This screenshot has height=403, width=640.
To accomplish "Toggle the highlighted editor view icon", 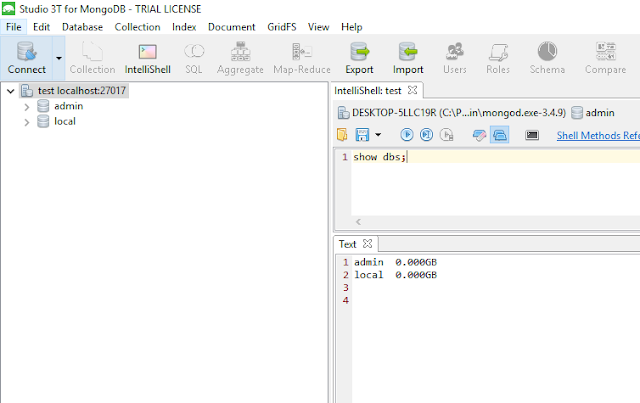I will (500, 135).
